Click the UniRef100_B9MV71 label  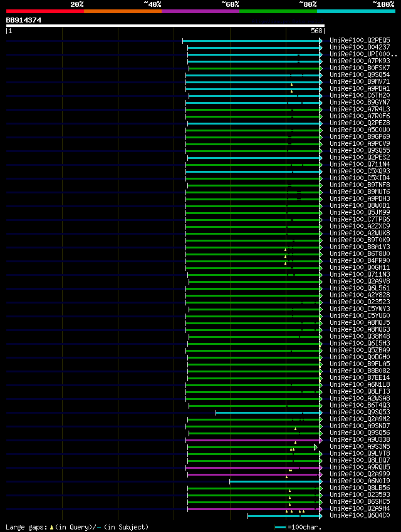point(360,82)
